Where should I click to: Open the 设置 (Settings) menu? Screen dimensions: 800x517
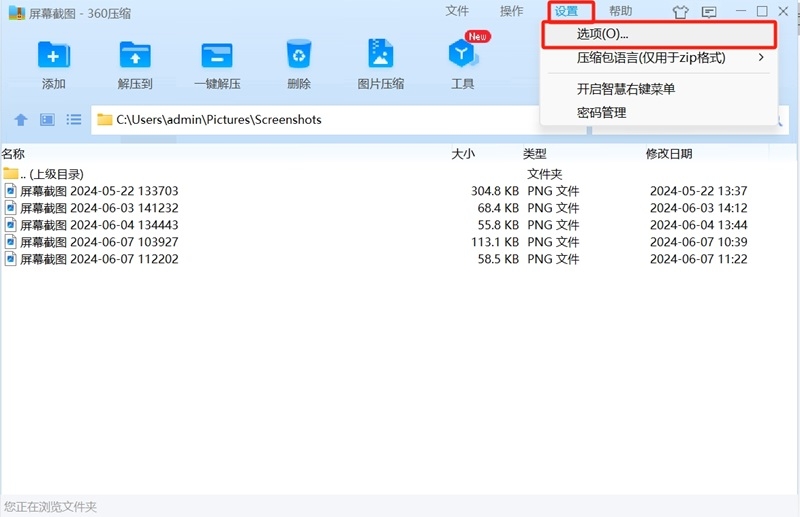click(566, 11)
